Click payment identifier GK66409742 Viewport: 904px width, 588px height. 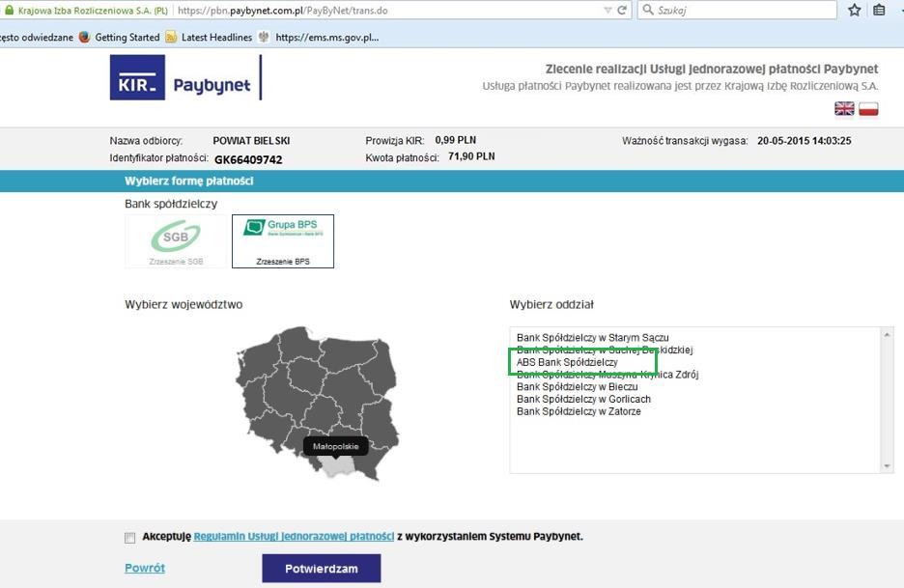(248, 159)
